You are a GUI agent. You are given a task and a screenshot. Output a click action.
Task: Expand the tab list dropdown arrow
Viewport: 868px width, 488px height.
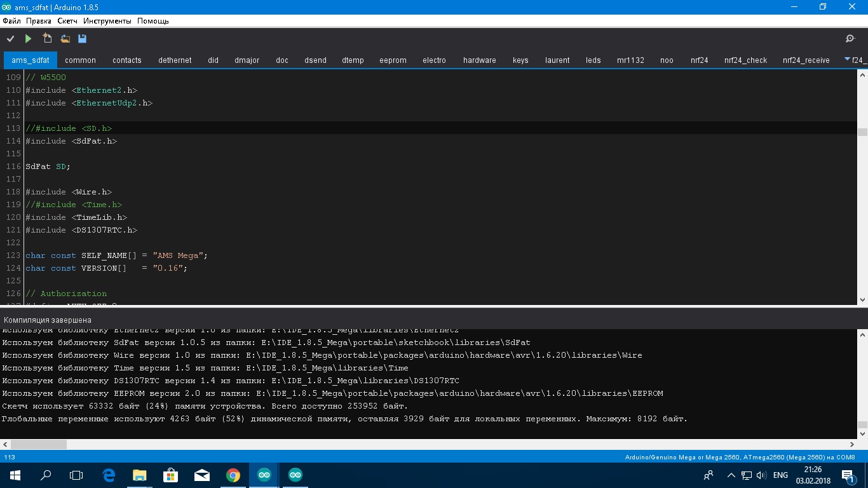847,60
